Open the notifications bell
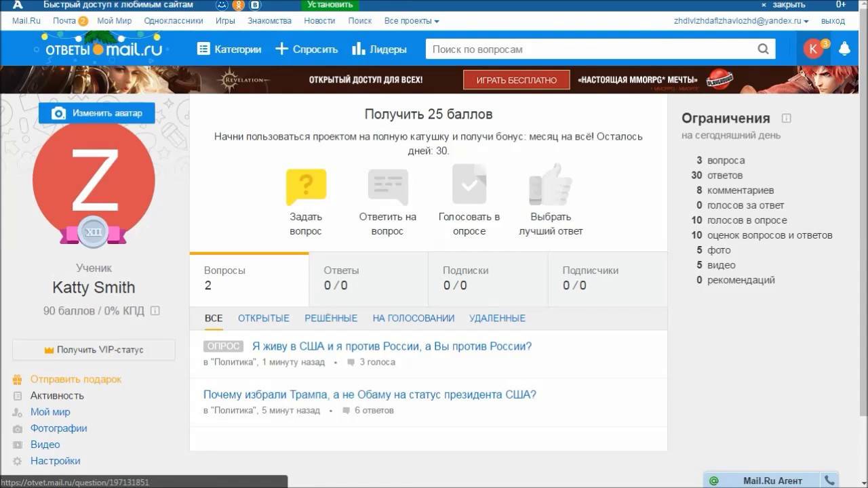The width and height of the screenshot is (868, 488). (x=845, y=49)
